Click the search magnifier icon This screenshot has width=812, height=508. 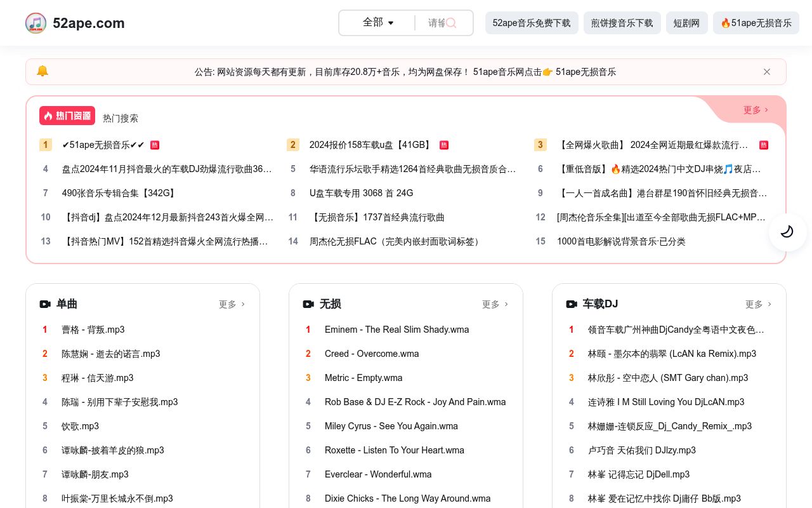pos(451,23)
